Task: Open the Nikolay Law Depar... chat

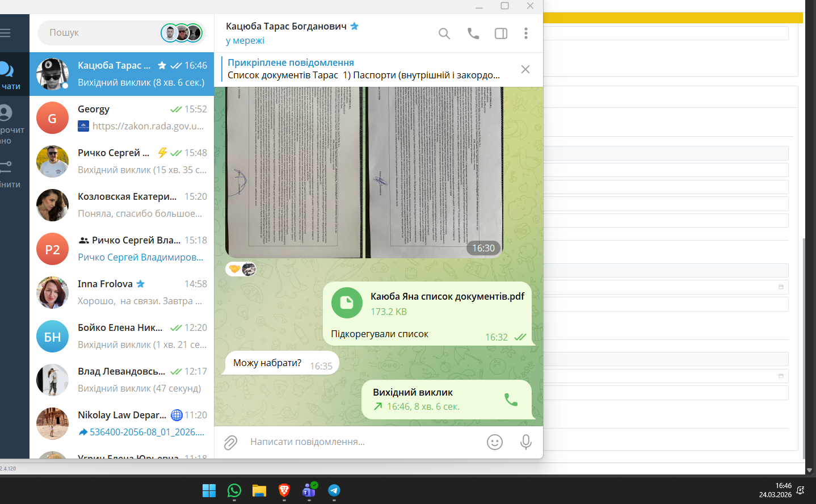Action: tap(121, 423)
